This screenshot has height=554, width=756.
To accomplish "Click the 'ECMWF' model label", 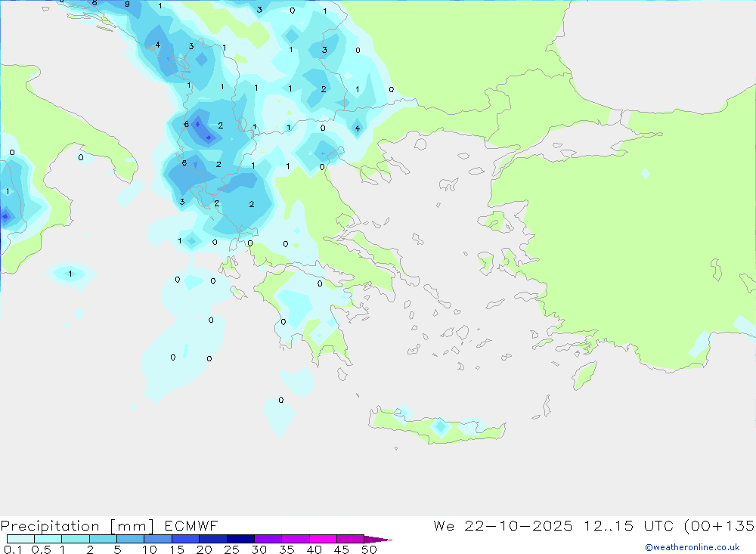I will pyautogui.click(x=191, y=525).
